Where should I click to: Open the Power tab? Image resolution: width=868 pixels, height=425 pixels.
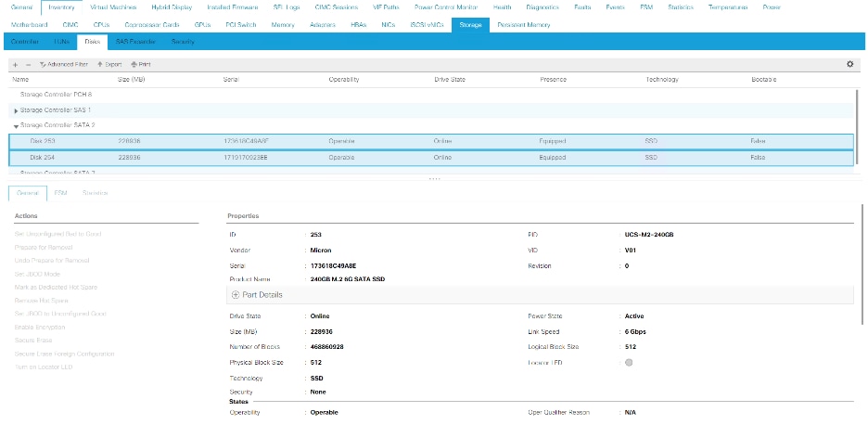pos(772,7)
